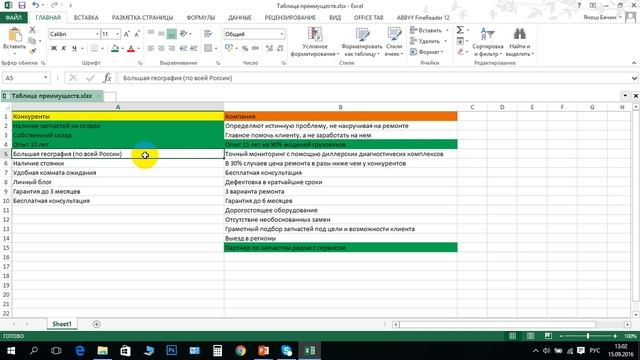Open Chrome from taskbar
Image resolution: width=640 pixels, height=360 pixels.
click(x=240, y=351)
